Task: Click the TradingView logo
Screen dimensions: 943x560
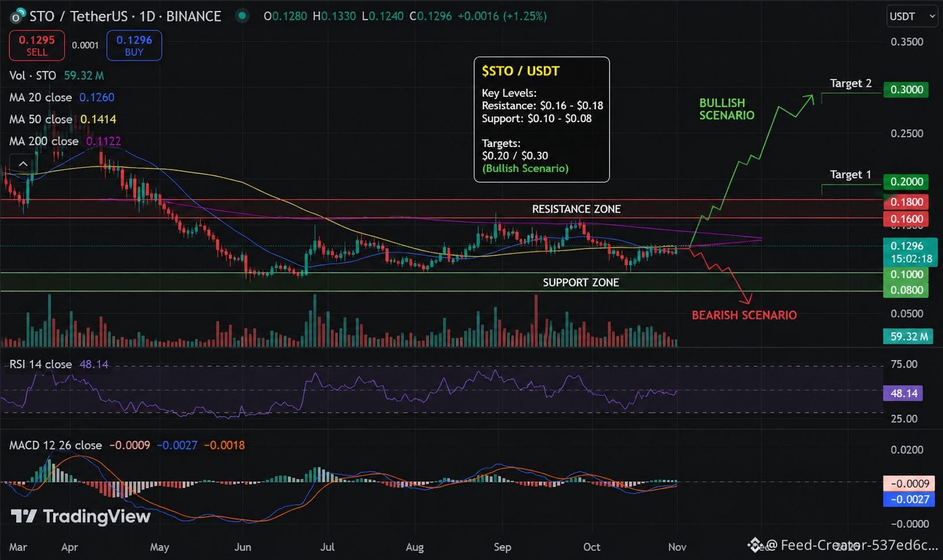Action: (x=81, y=516)
